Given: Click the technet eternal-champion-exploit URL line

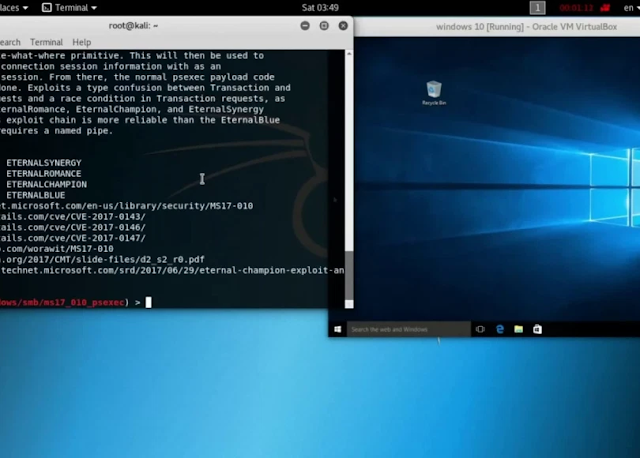Looking at the screenshot, I should (x=172, y=270).
